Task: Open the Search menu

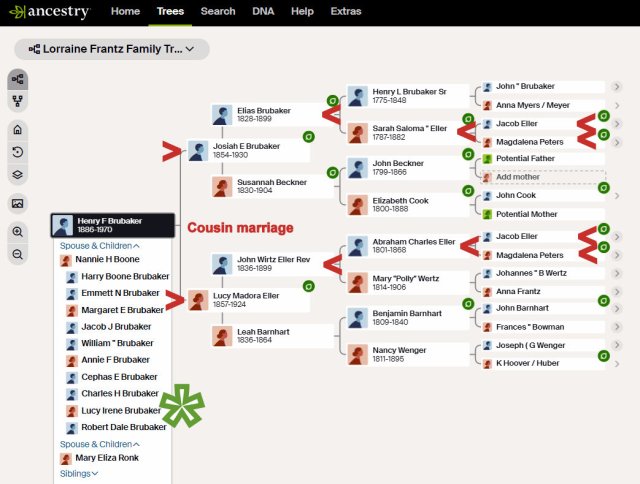Action: (x=217, y=11)
